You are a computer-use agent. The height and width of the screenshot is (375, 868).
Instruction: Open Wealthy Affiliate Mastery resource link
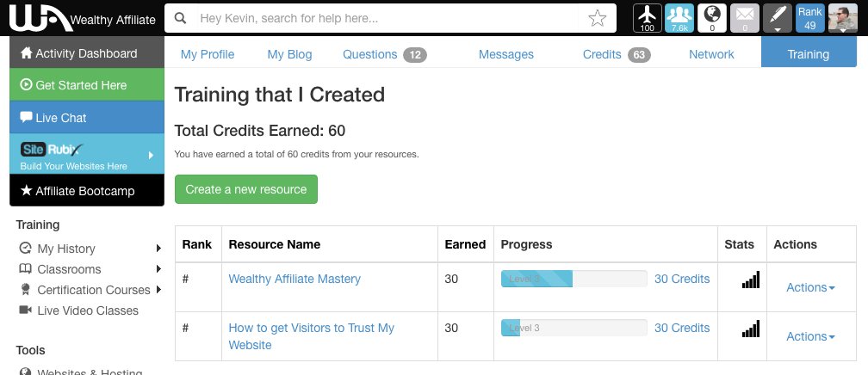(x=294, y=279)
